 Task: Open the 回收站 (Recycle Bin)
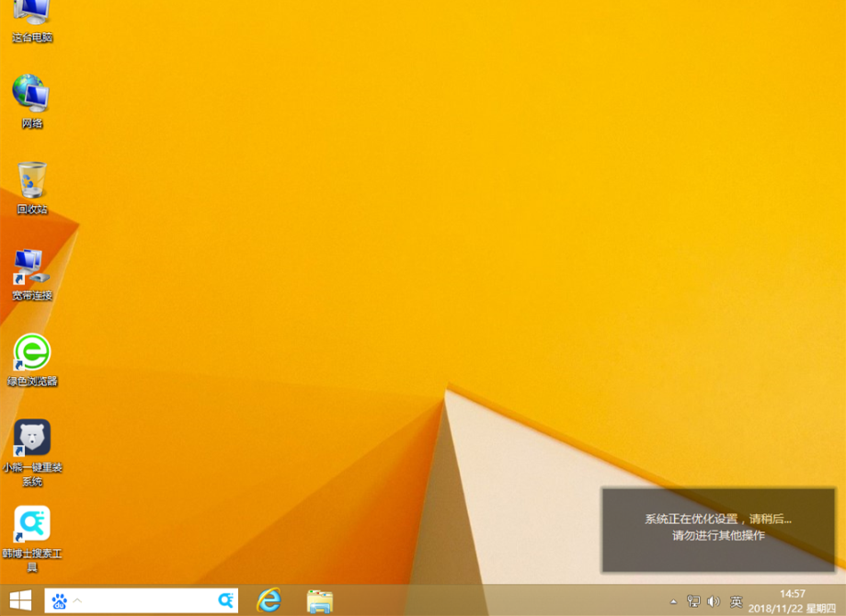[32, 182]
